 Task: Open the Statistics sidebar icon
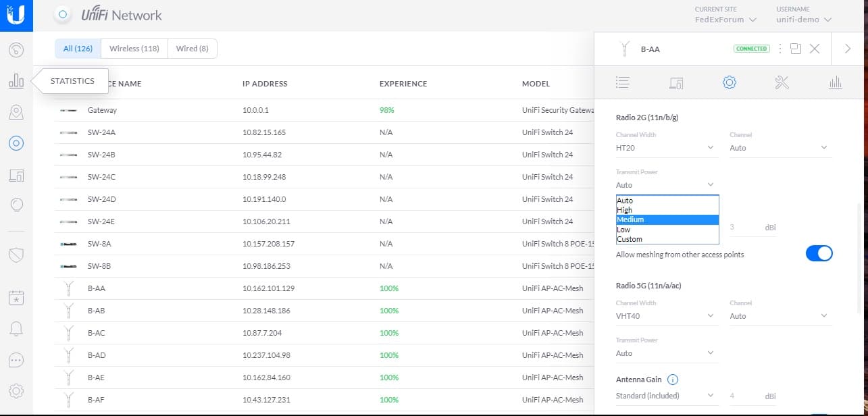point(16,81)
